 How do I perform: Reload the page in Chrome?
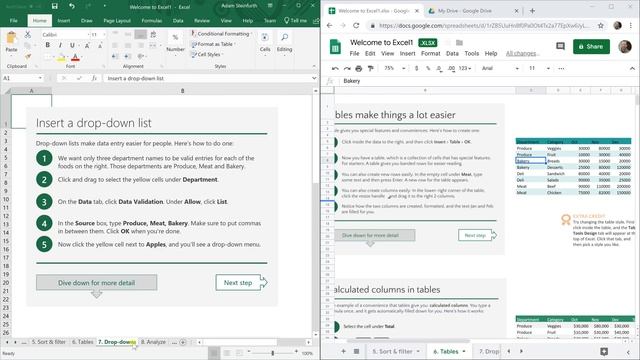[x=356, y=25]
